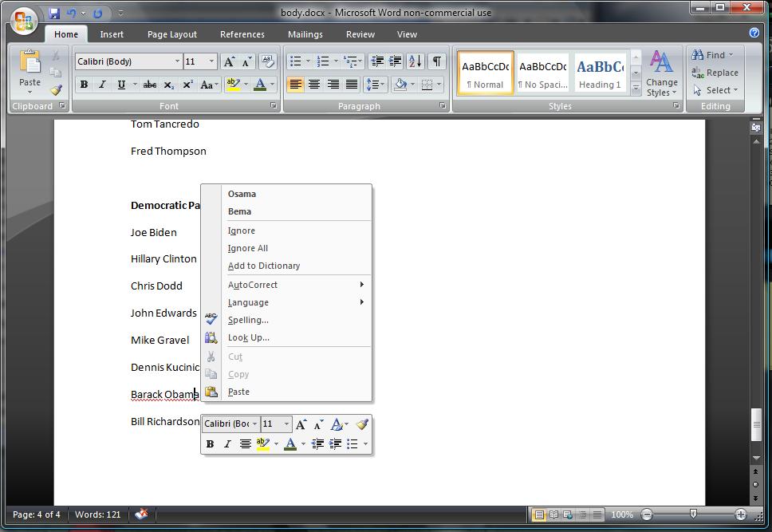
Task: Expand the Styles gallery More arrow
Action: [x=636, y=89]
